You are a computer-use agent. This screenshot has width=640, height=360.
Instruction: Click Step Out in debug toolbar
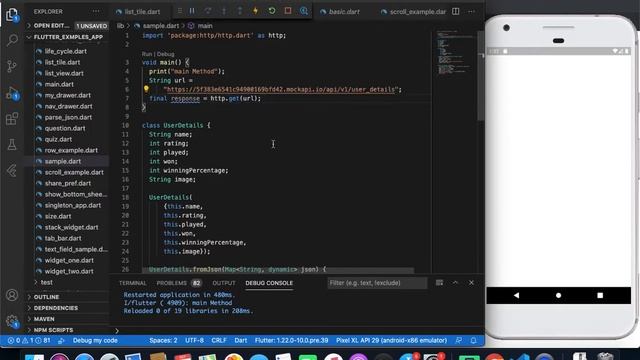click(x=240, y=11)
